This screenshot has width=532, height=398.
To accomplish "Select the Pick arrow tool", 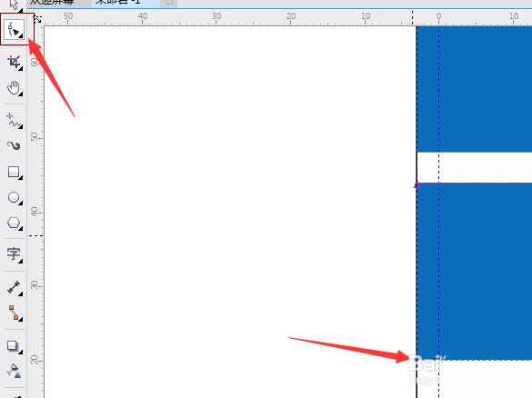I will pos(14,5).
